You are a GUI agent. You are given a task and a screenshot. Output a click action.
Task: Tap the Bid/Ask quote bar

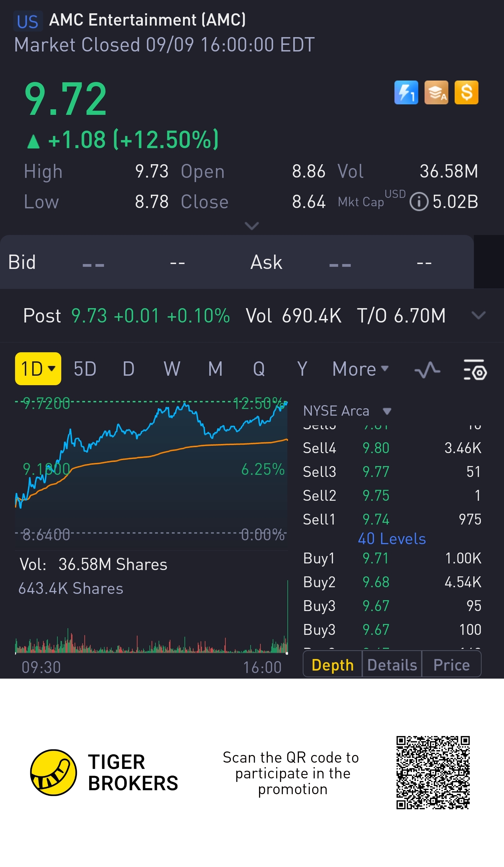click(x=237, y=262)
